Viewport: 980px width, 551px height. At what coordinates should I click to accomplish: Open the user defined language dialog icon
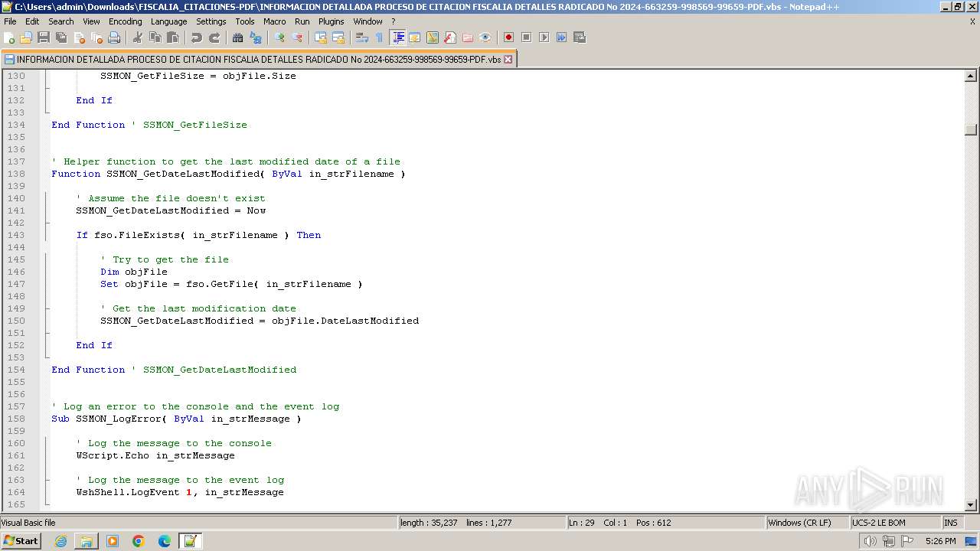(x=415, y=37)
